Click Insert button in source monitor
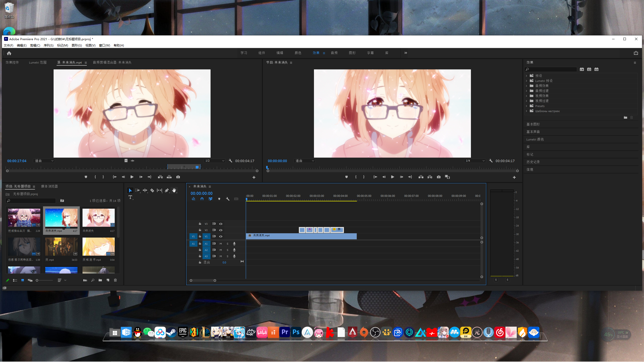Screen dimensions: 644x362 [160, 177]
